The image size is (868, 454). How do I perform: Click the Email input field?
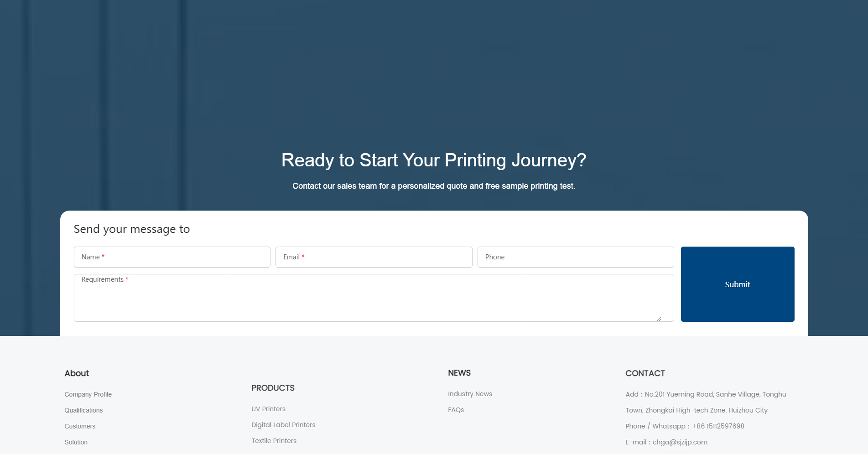coord(374,257)
